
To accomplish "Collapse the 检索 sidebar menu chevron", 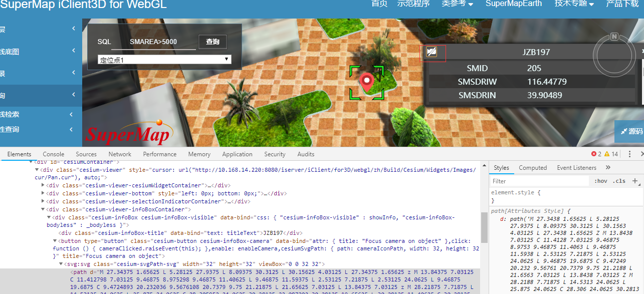I will pyautogui.click(x=71, y=114).
